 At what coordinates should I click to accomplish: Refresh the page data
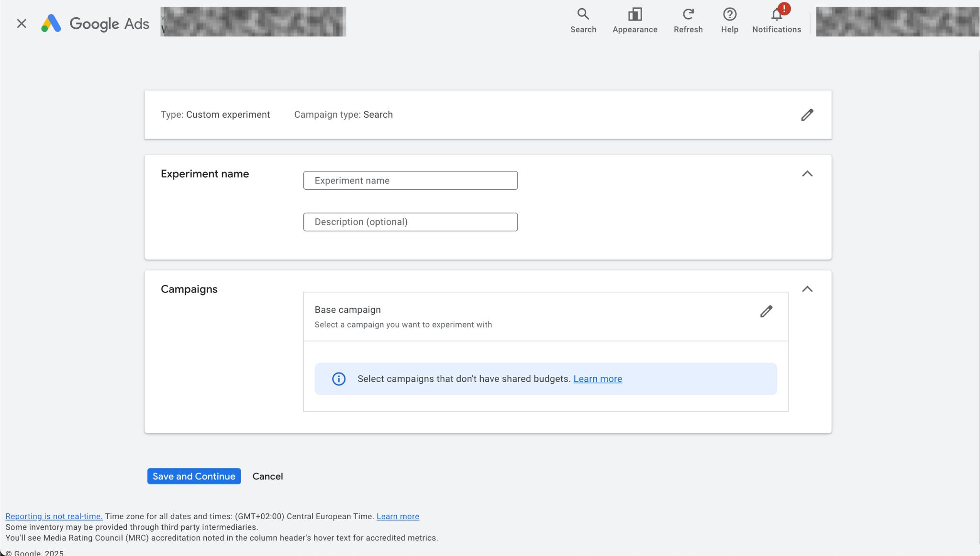pos(688,21)
